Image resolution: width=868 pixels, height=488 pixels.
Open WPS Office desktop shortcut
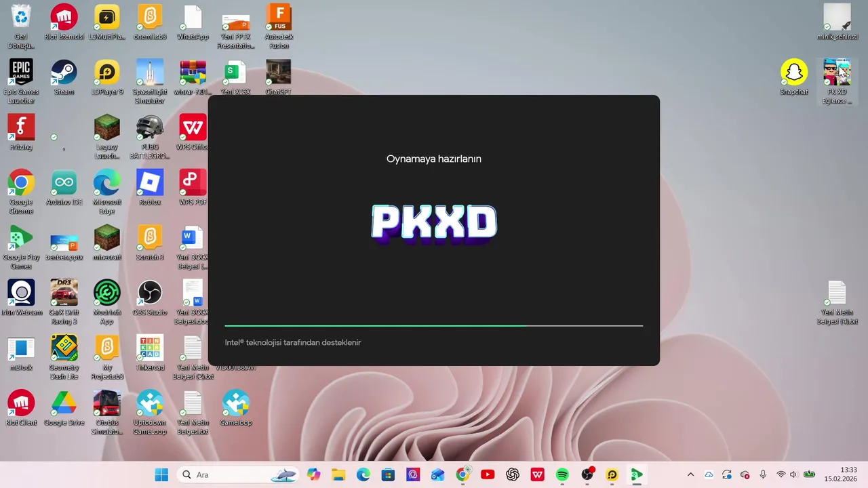[x=193, y=132]
